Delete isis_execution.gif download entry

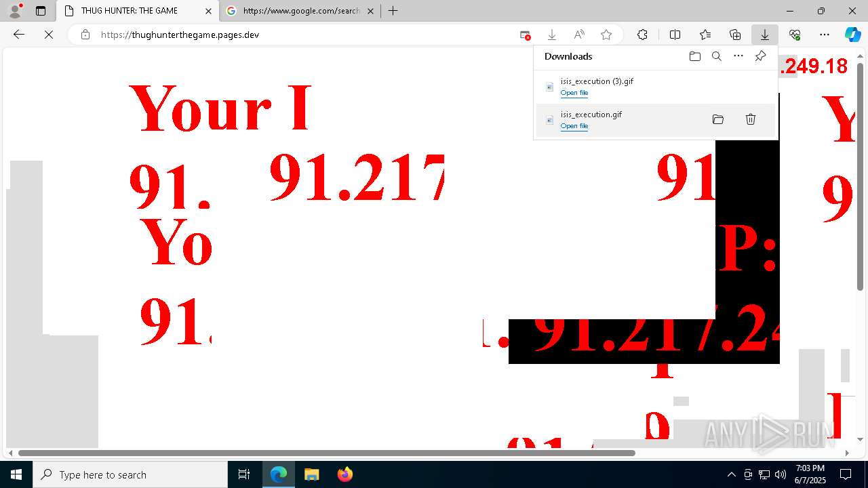coord(751,119)
